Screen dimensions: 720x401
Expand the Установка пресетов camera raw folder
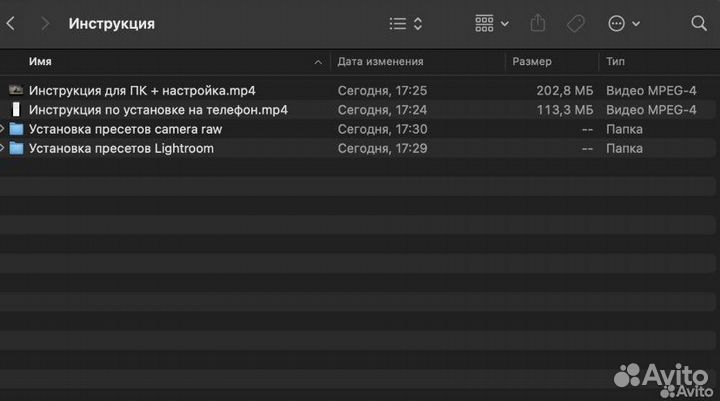pyautogui.click(x=3, y=129)
